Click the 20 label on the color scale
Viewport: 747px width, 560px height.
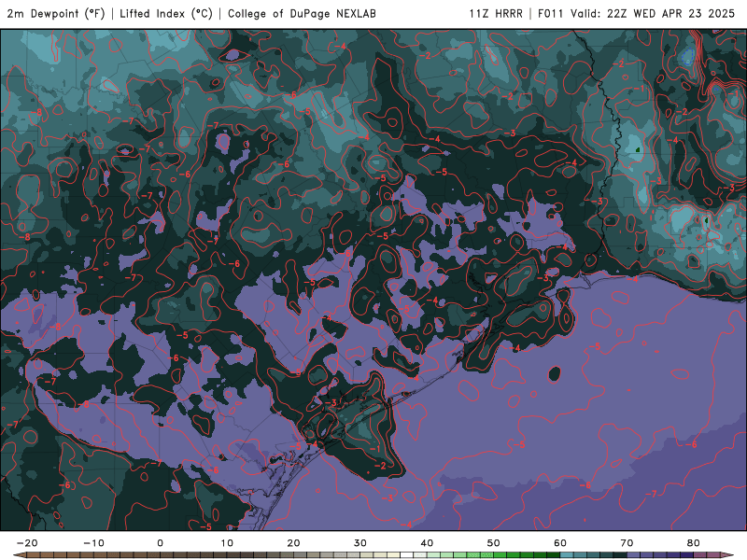pos(293,543)
